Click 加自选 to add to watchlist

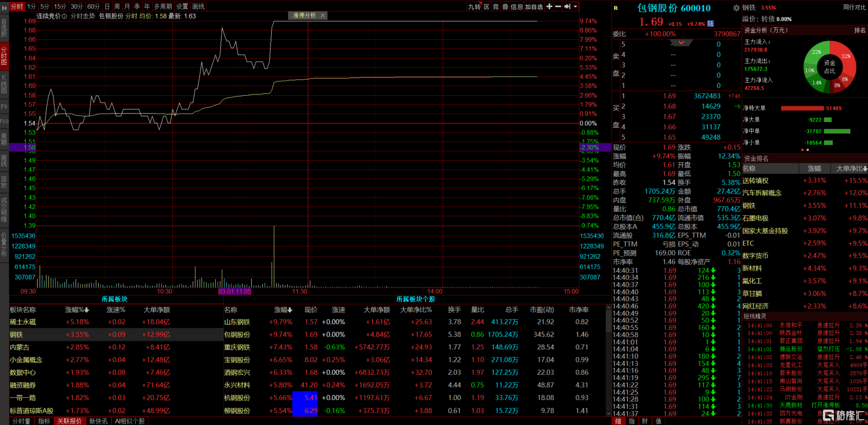[x=534, y=7]
